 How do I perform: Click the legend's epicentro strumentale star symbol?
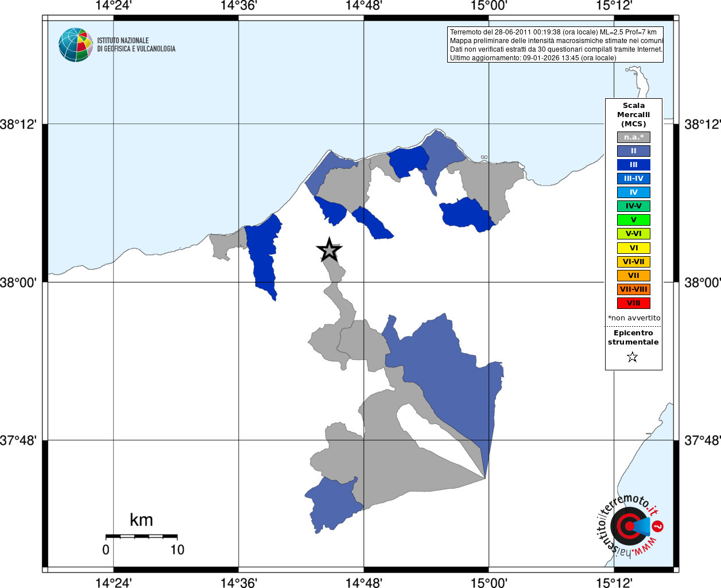click(633, 357)
